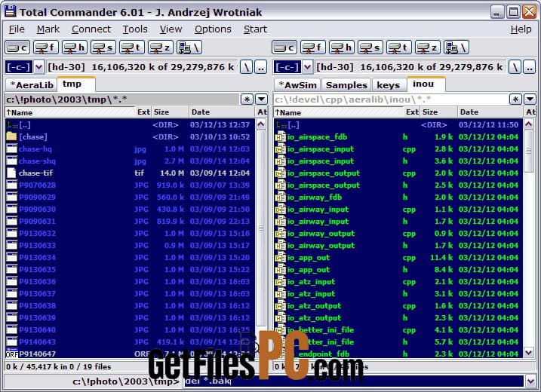Select parent directory [..] in right panel
541x392 pixels.
tap(398, 125)
